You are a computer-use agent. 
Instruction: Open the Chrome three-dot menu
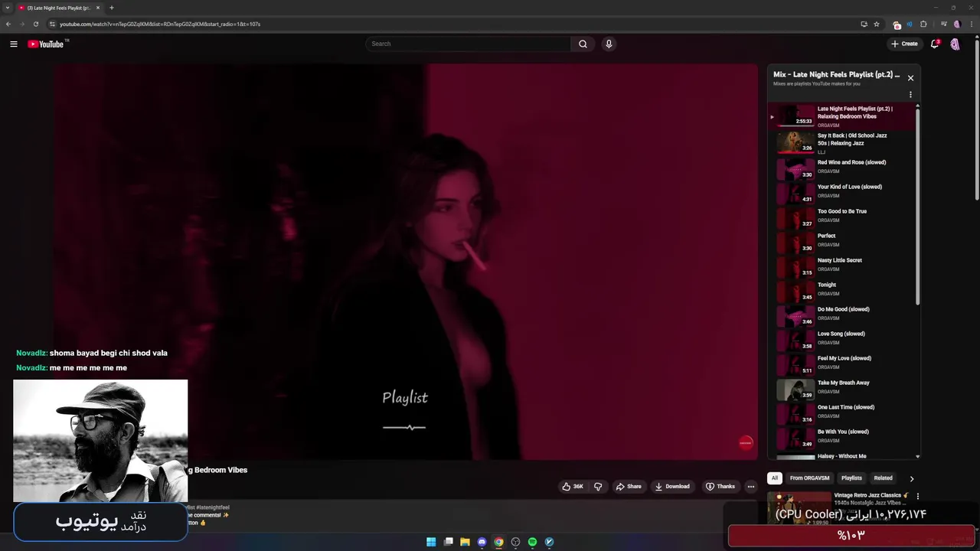[x=971, y=24]
